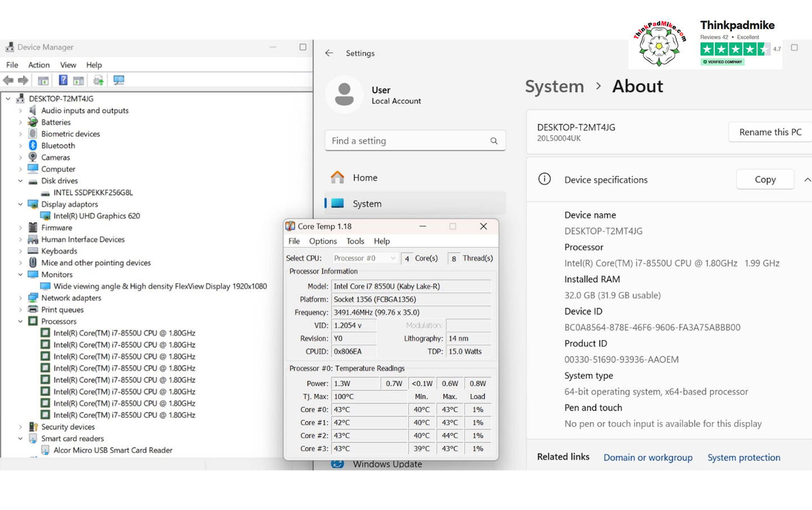Click the Print queues printer icon

33,309
